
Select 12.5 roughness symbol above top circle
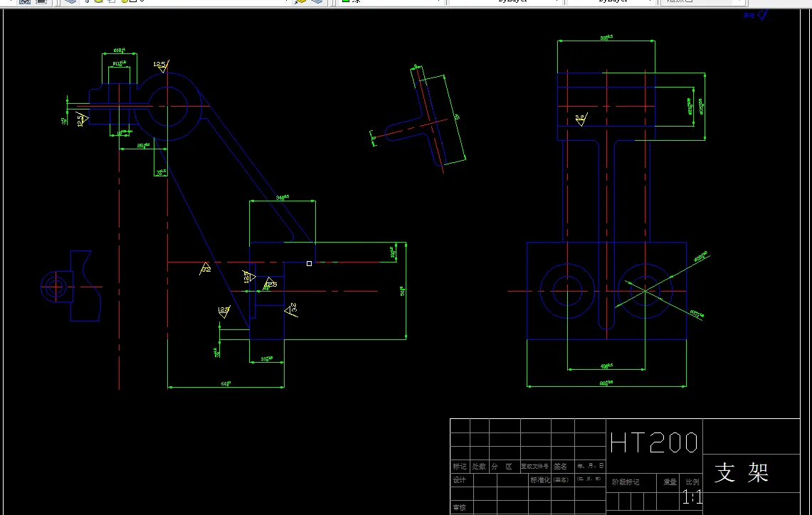pyautogui.click(x=161, y=65)
